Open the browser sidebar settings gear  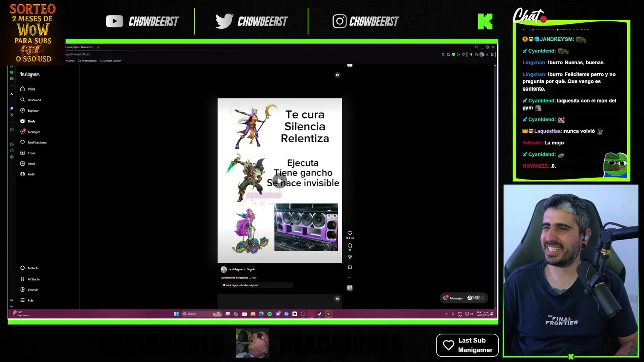pos(12,156)
